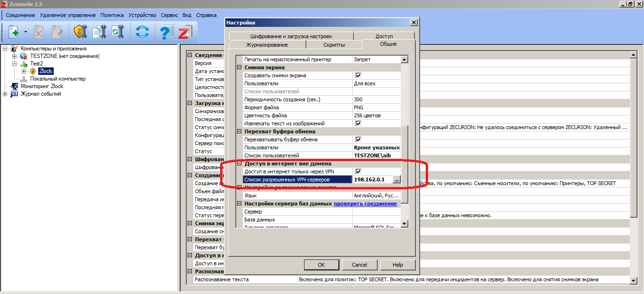The image size is (644, 294).
Task: Click OK in the Настройки dialog
Action: pyautogui.click(x=322, y=265)
